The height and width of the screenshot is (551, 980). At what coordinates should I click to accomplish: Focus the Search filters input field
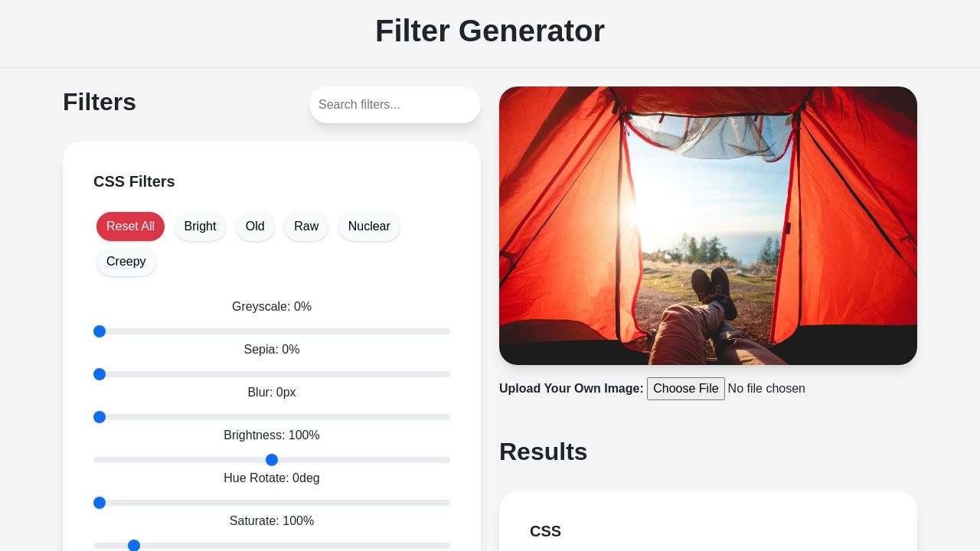coord(395,105)
